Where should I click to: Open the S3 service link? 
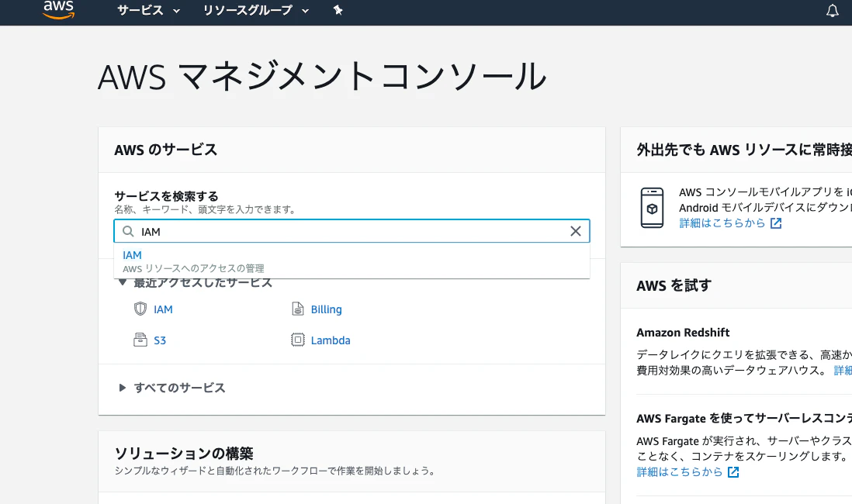(160, 340)
